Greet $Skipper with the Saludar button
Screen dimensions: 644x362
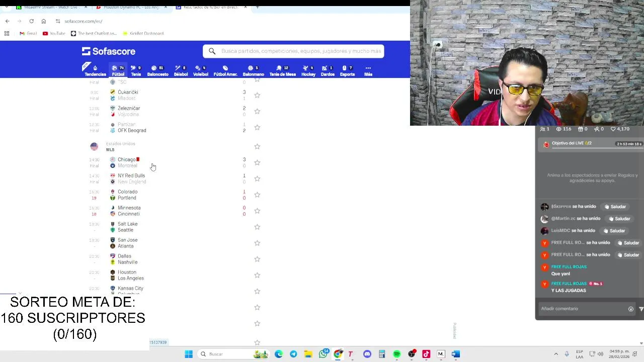[615, 207]
